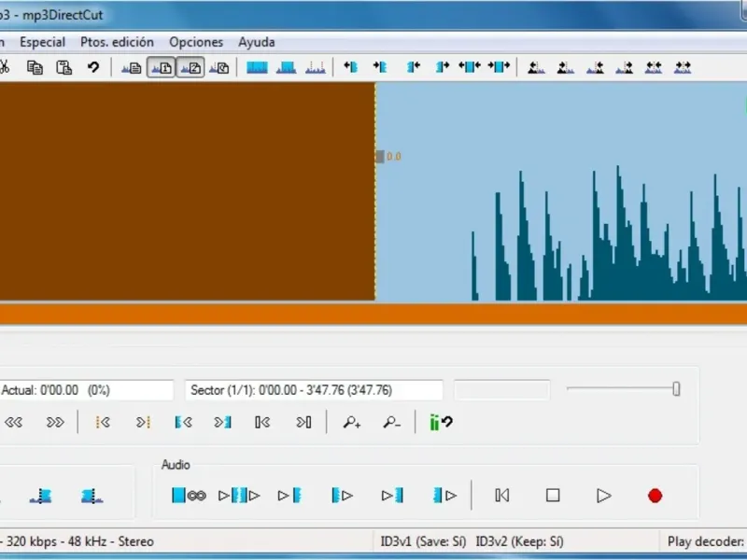Image resolution: width=747 pixels, height=560 pixels.
Task: Click the fast forward double-arrow icon
Action: coord(56,423)
